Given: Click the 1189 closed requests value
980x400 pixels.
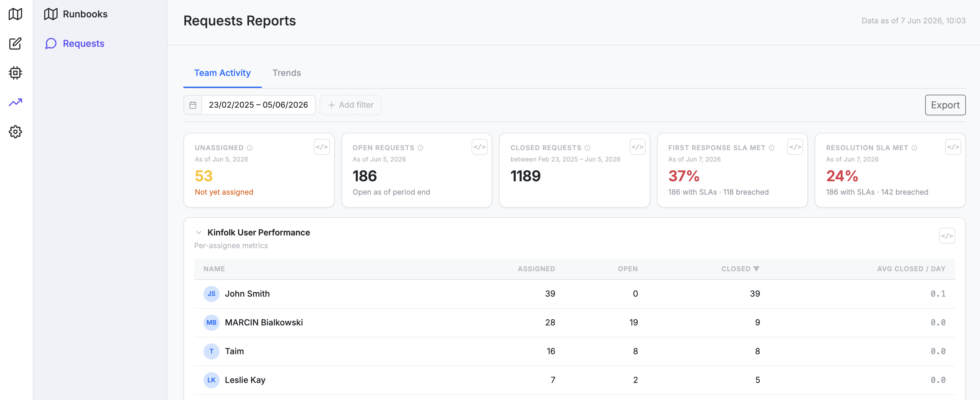Looking at the screenshot, I should click(x=525, y=176).
